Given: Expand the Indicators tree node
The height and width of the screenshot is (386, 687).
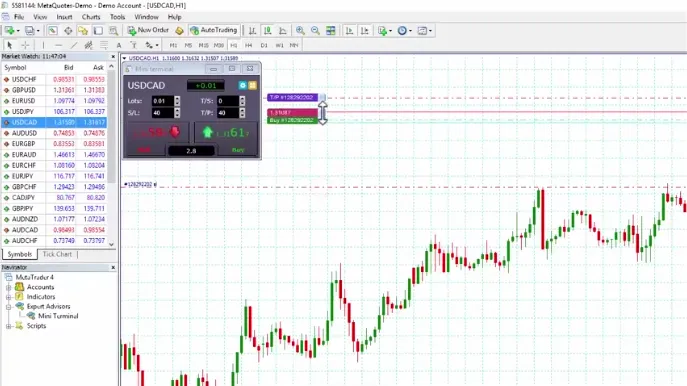Looking at the screenshot, I should point(8,297).
